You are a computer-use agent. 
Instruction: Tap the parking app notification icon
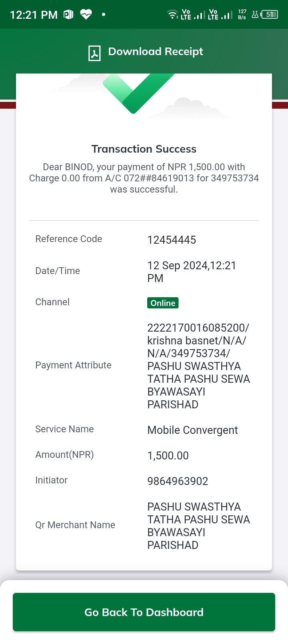click(x=68, y=15)
